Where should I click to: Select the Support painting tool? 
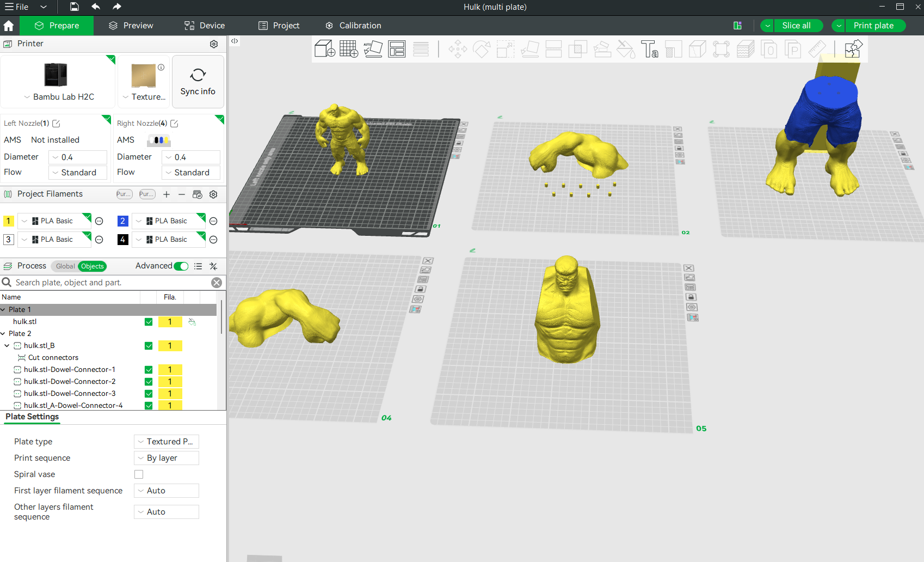(601, 49)
